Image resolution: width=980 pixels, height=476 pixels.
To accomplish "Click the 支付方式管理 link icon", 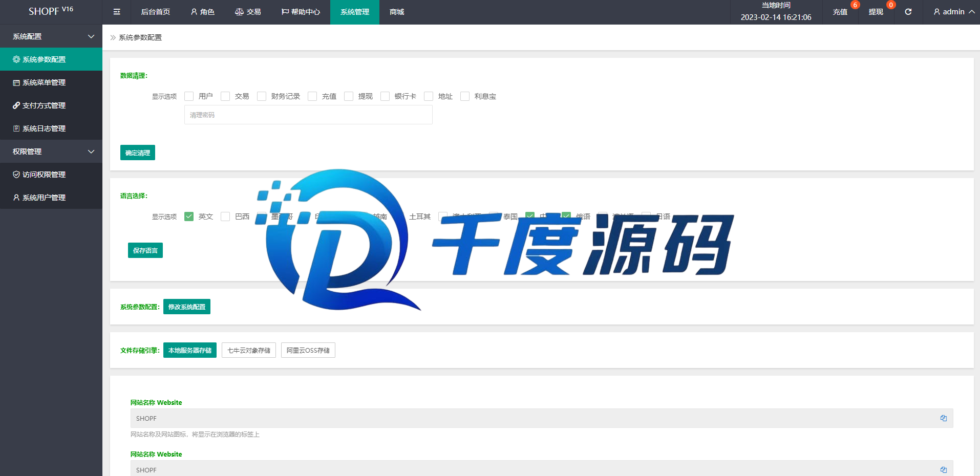I will (16, 105).
